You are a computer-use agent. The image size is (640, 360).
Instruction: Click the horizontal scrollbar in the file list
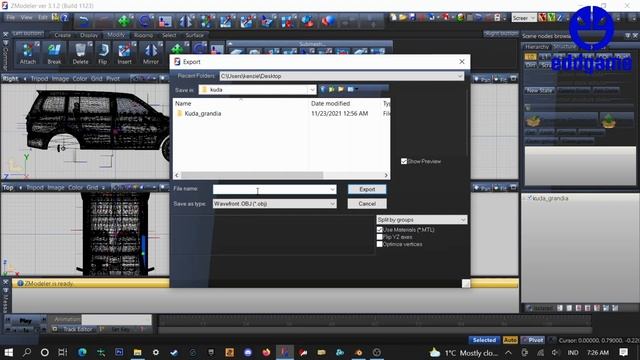(x=252, y=175)
